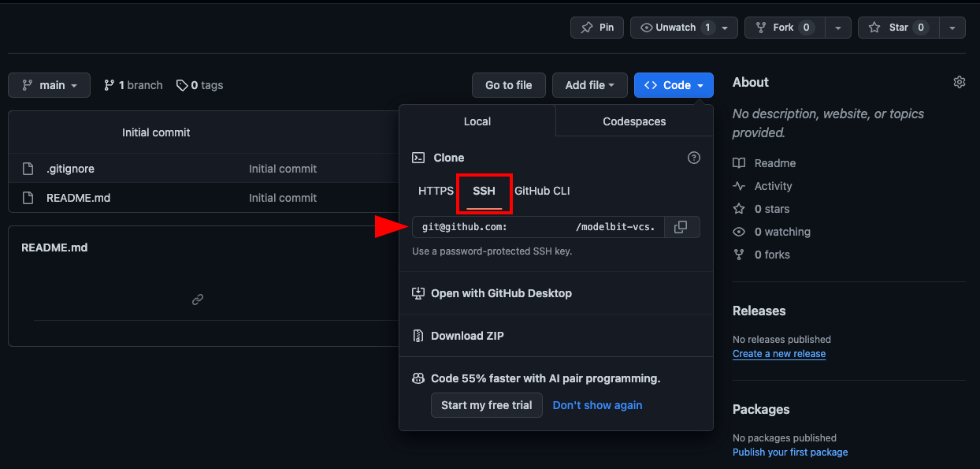View the 0 forks link
The image size is (980, 469).
(x=762, y=255)
